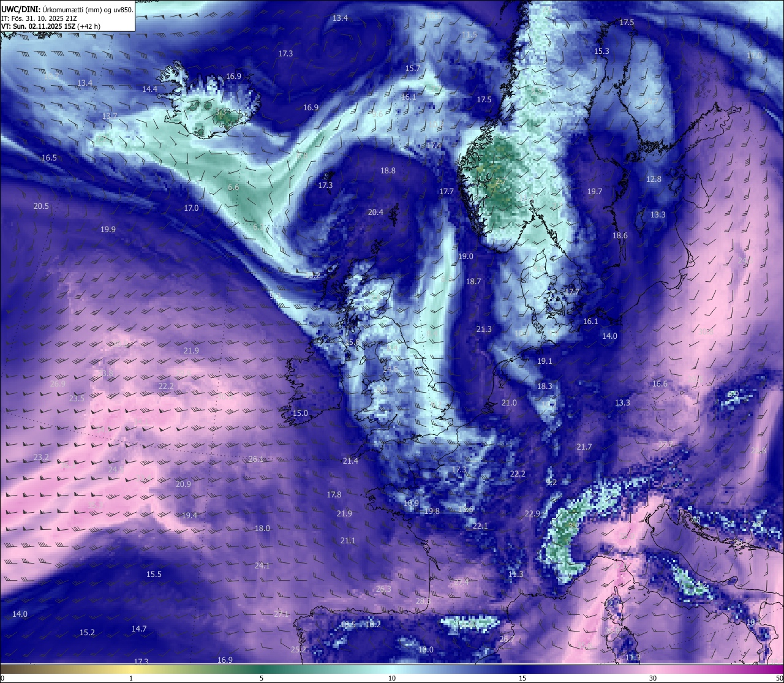Click the 23.5 value on the map
The image size is (784, 683).
click(77, 399)
